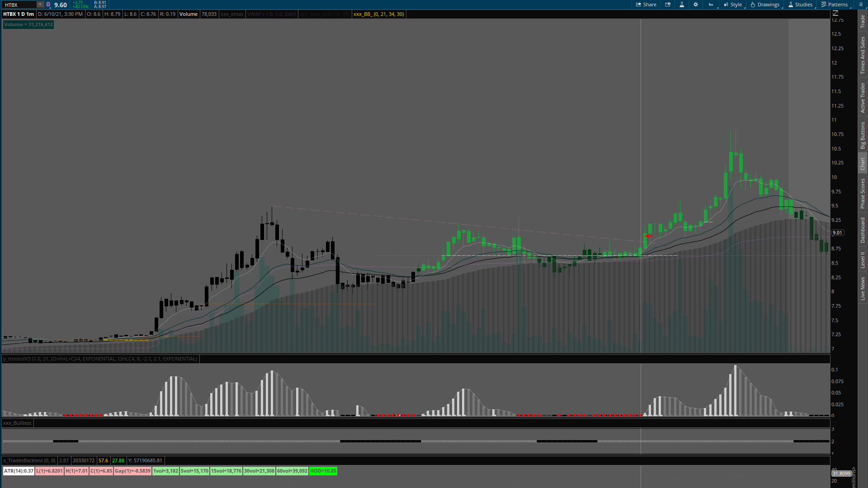The width and height of the screenshot is (868, 488).
Task: Toggle price axis auto-scale icon
Action: point(835,13)
